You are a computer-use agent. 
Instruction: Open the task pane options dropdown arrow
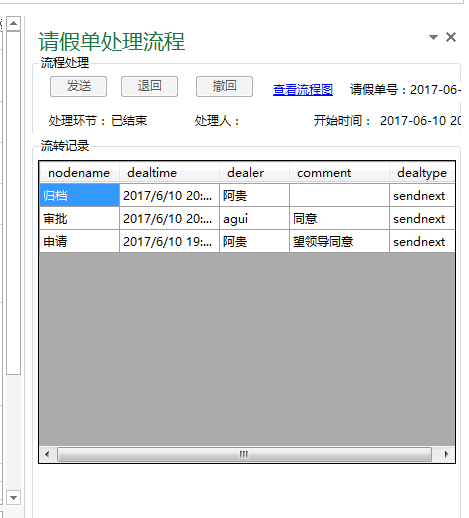click(x=433, y=37)
